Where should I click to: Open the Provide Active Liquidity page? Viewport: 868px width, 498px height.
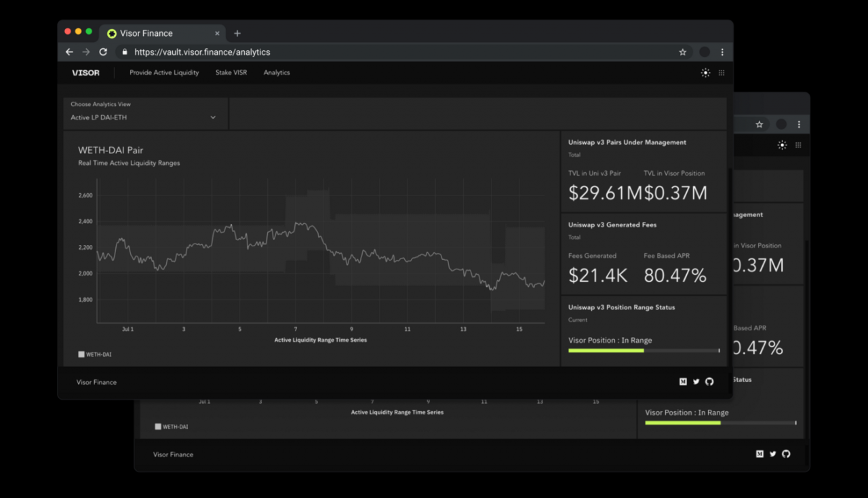(164, 73)
